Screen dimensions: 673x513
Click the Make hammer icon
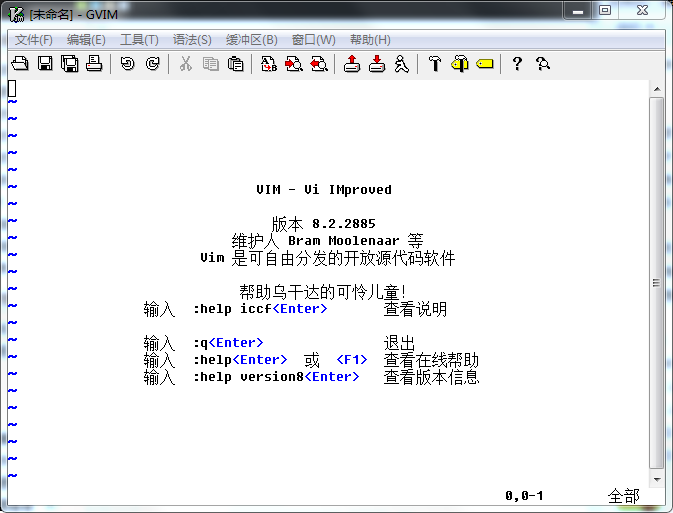435,64
